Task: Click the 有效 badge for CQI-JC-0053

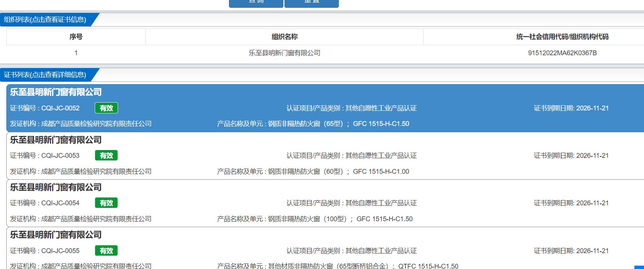Action: tap(107, 156)
